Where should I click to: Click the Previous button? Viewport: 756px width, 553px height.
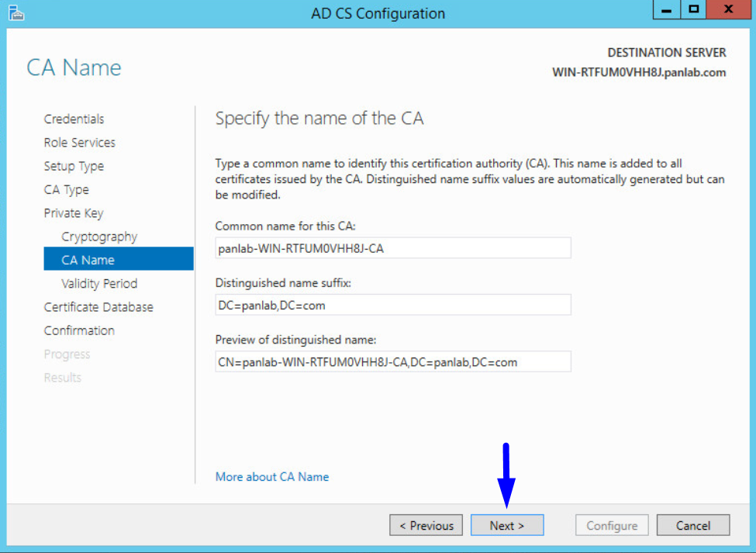[426, 525]
